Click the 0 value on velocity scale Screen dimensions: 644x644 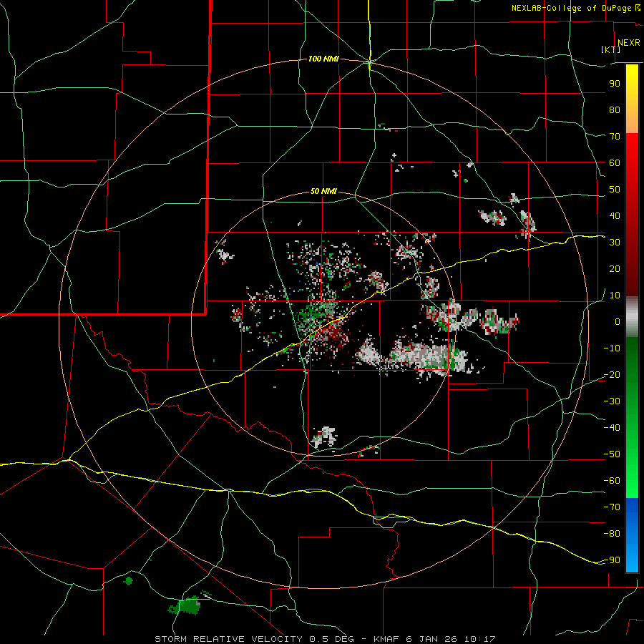click(x=618, y=322)
